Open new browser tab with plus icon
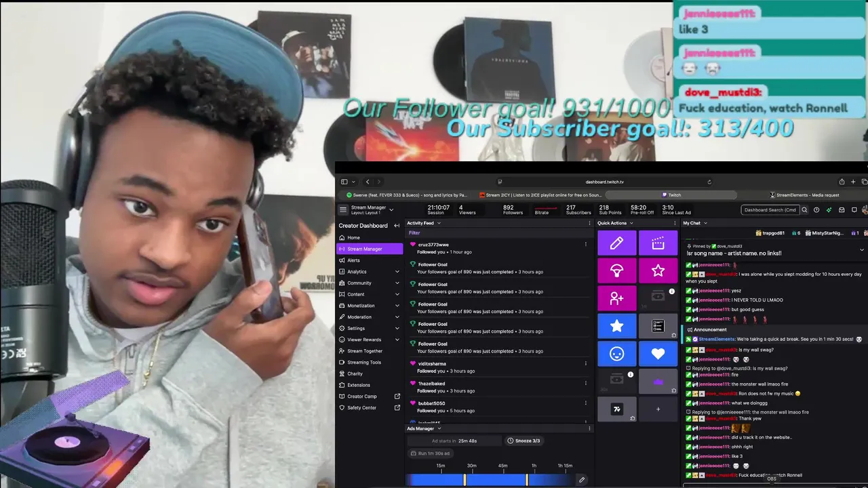Image resolution: width=868 pixels, height=488 pixels. pyautogui.click(x=853, y=182)
